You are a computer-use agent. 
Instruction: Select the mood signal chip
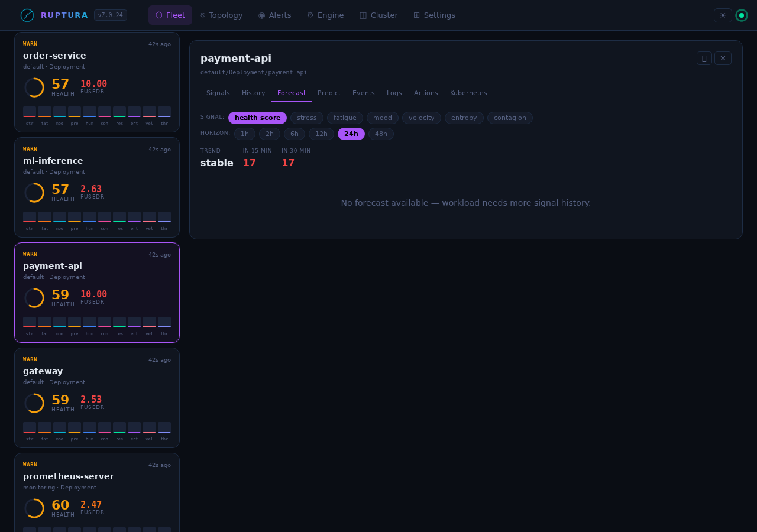(x=383, y=118)
